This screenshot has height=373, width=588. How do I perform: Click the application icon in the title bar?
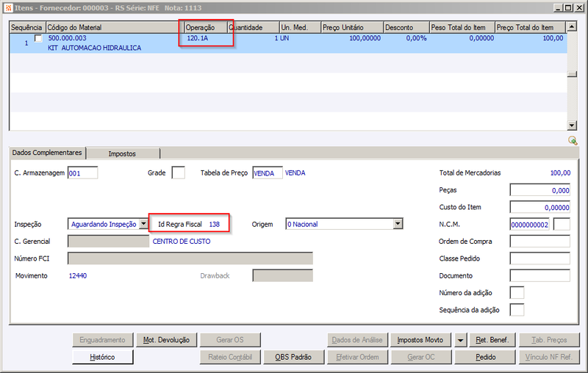pyautogui.click(x=8, y=7)
